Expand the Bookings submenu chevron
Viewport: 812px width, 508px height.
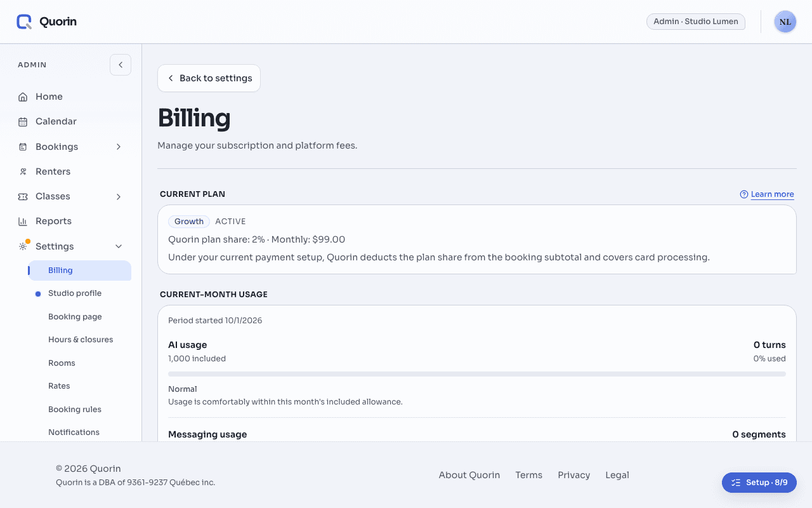point(119,147)
